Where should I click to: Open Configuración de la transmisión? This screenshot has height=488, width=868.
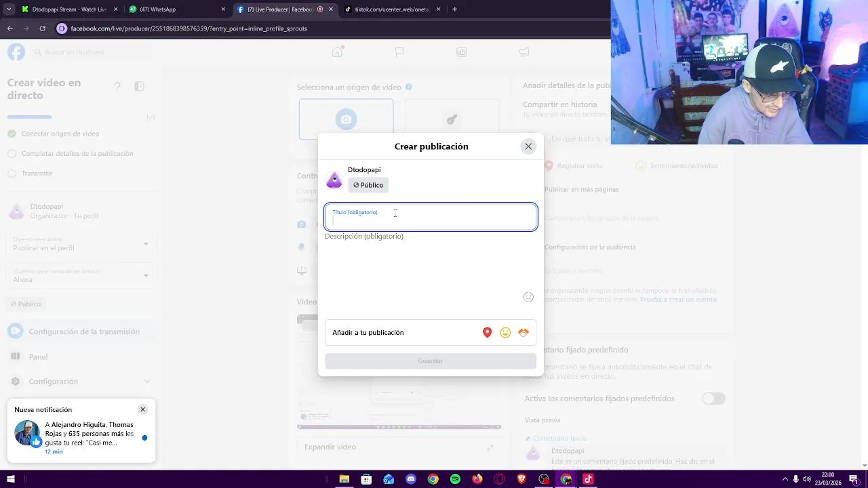pyautogui.click(x=81, y=331)
